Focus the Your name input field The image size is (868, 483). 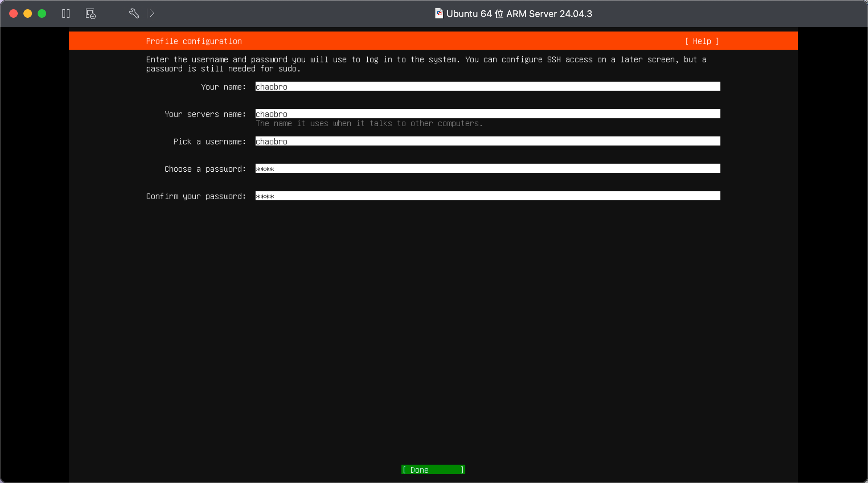click(x=488, y=87)
